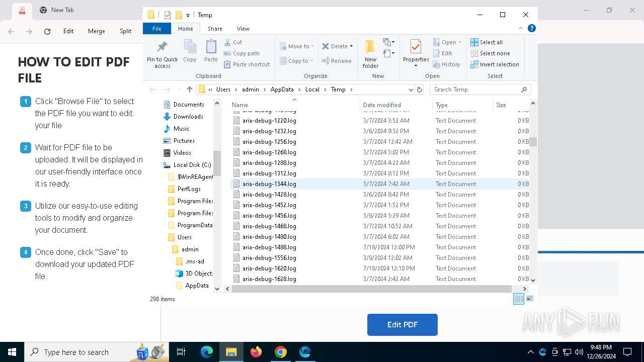Switch to the View ribbon tab
Screen dimensions: 644x362
(243, 29)
